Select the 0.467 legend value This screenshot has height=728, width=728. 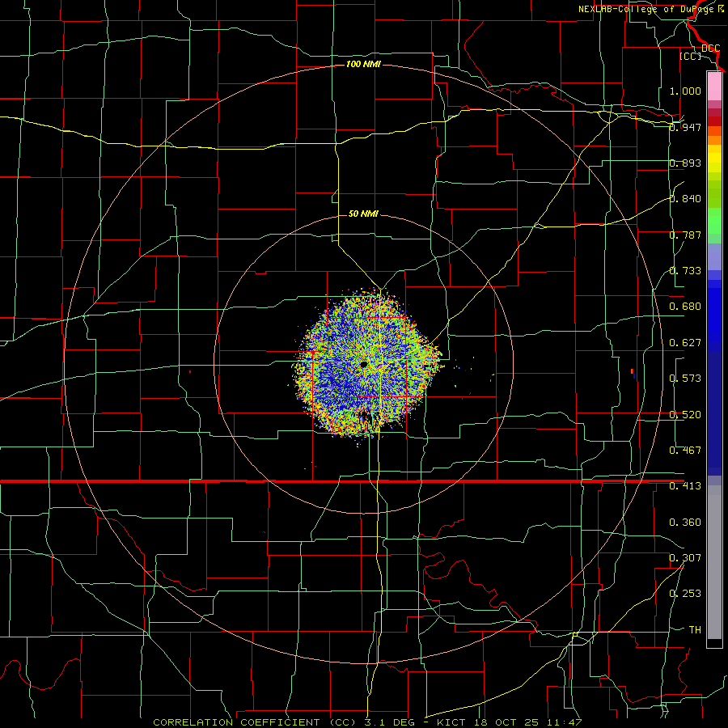[685, 451]
